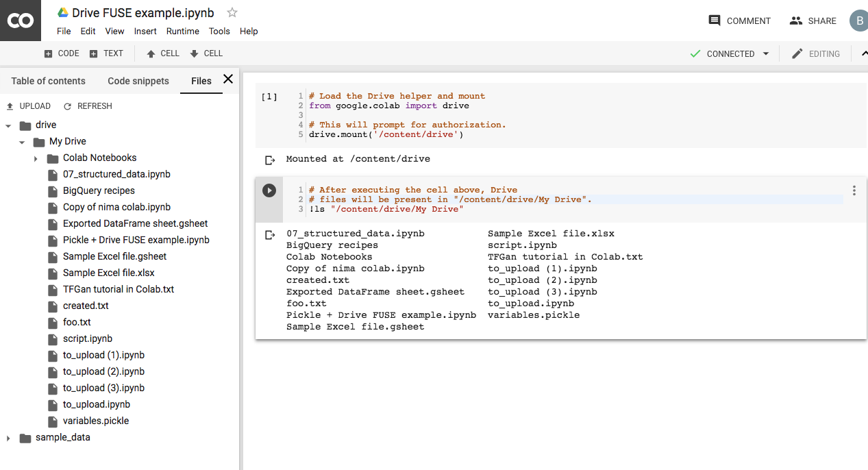Viewport: 868px width, 470px height.
Task: Collapse the My Drive tree arrow
Action: tap(22, 143)
